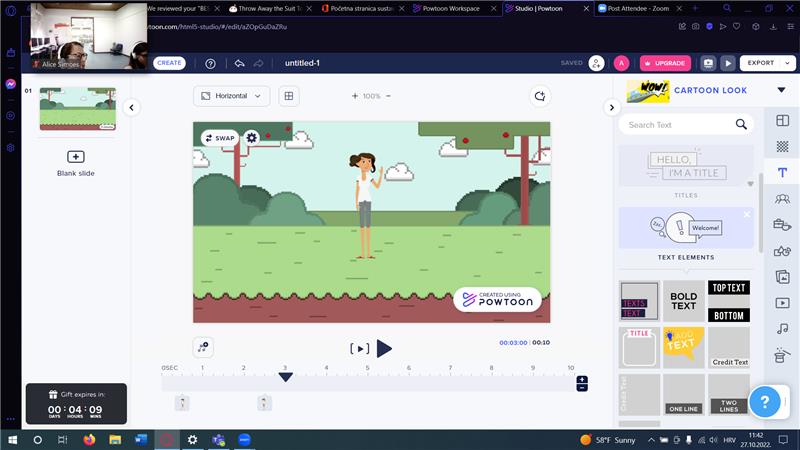Image resolution: width=800 pixels, height=450 pixels.
Task: Select the Hello I'm a Title template
Action: [686, 166]
